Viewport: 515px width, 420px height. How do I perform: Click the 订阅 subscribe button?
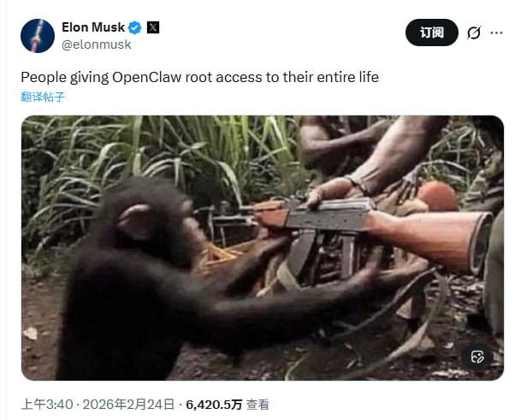431,33
